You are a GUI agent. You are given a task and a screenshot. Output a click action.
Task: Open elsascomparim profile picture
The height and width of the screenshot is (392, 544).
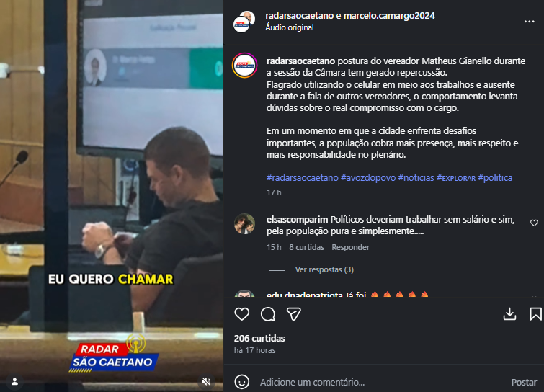(244, 224)
